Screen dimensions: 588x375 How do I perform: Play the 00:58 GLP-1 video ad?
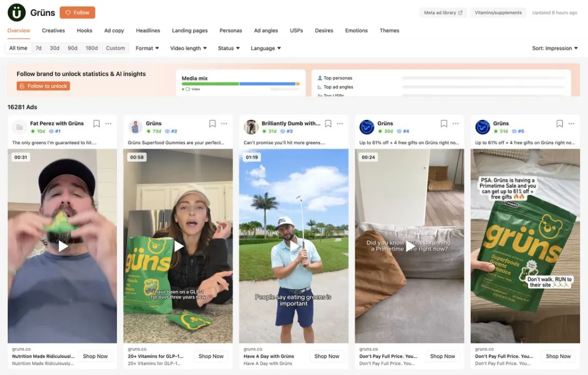click(179, 246)
